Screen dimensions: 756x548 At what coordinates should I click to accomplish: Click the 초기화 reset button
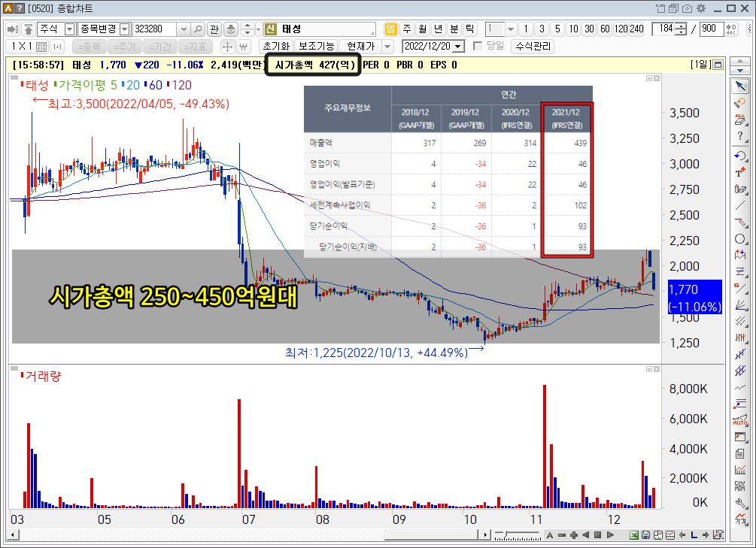pyautogui.click(x=276, y=47)
